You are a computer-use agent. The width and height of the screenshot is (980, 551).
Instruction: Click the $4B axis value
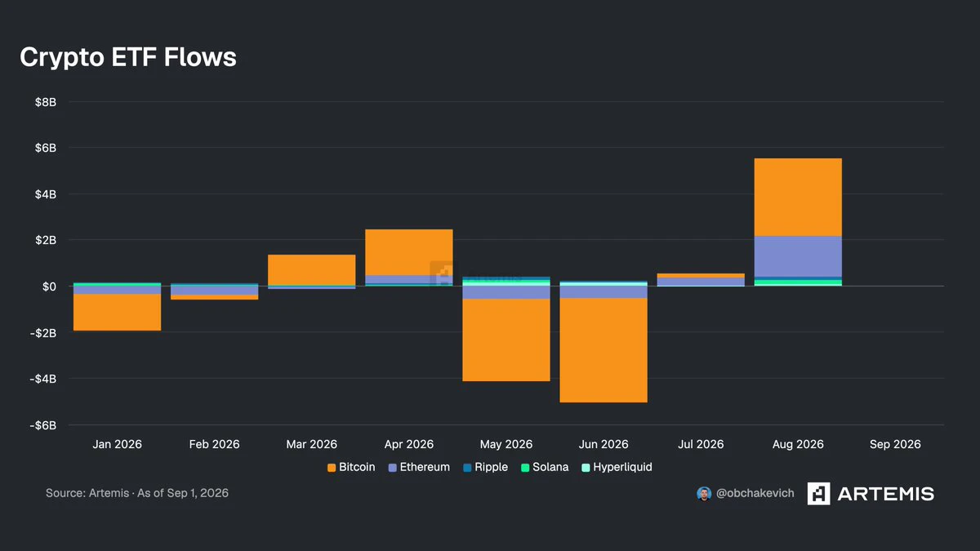45,194
